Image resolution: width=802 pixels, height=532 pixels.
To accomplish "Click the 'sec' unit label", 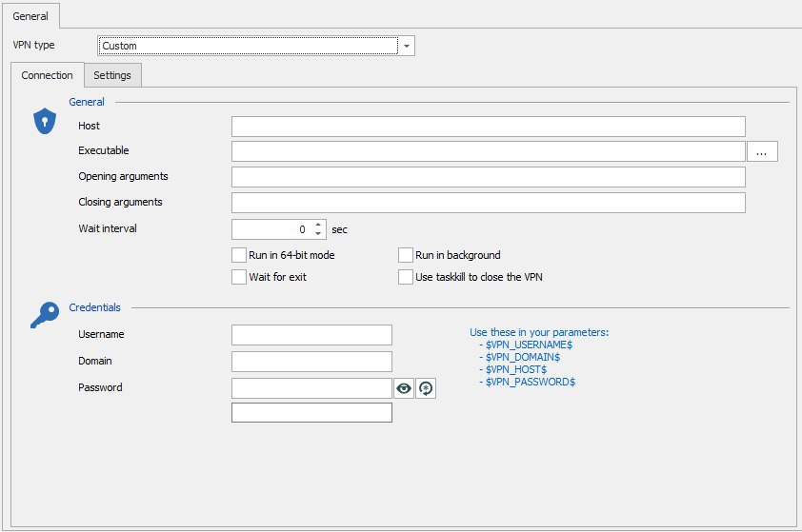I will coord(339,229).
